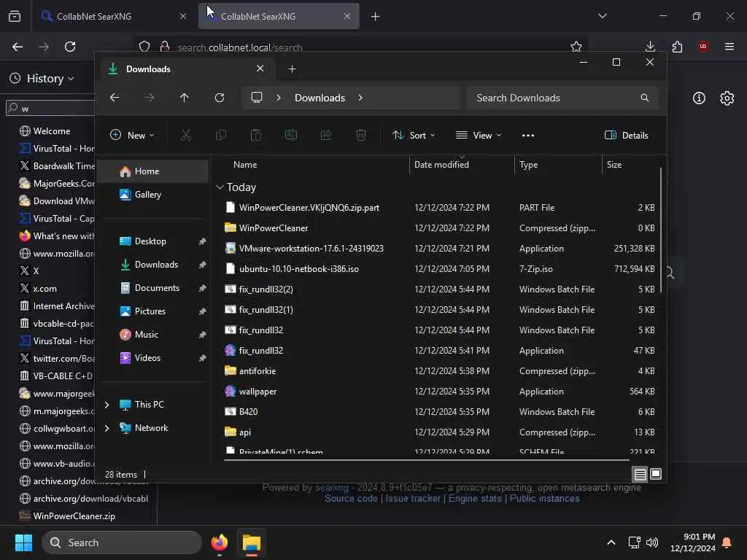Open SearXNG preferences gear icon
The image size is (747, 560).
coord(727,98)
